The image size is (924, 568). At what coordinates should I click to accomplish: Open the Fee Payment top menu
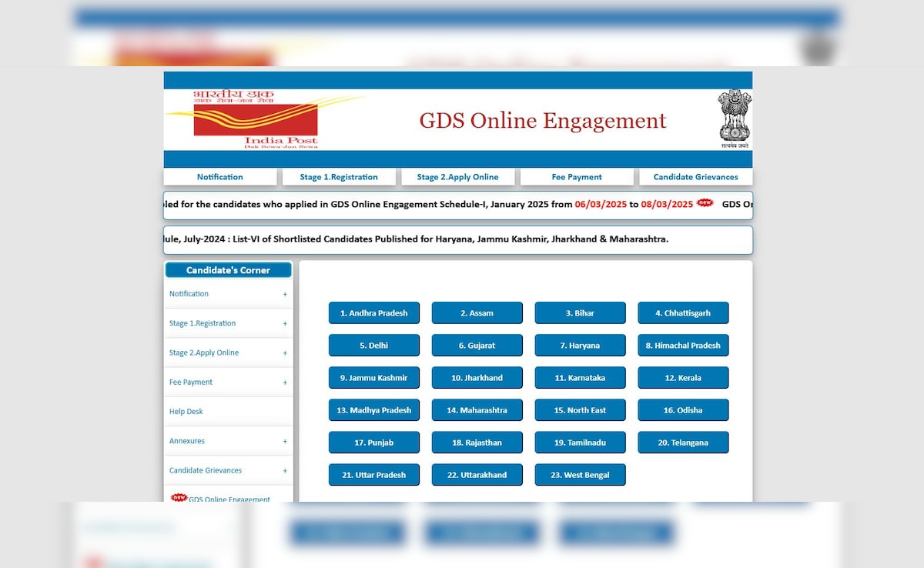(577, 177)
